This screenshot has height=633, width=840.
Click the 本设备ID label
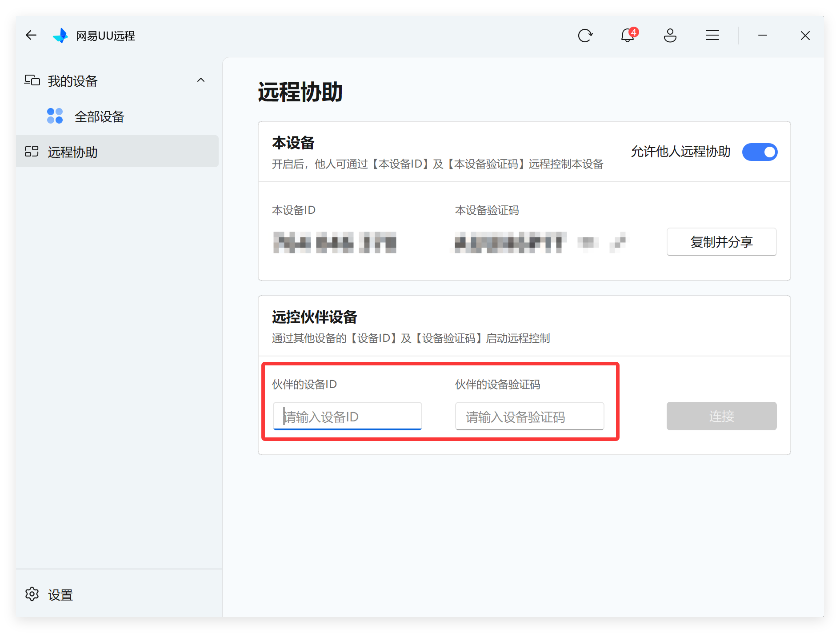click(294, 210)
